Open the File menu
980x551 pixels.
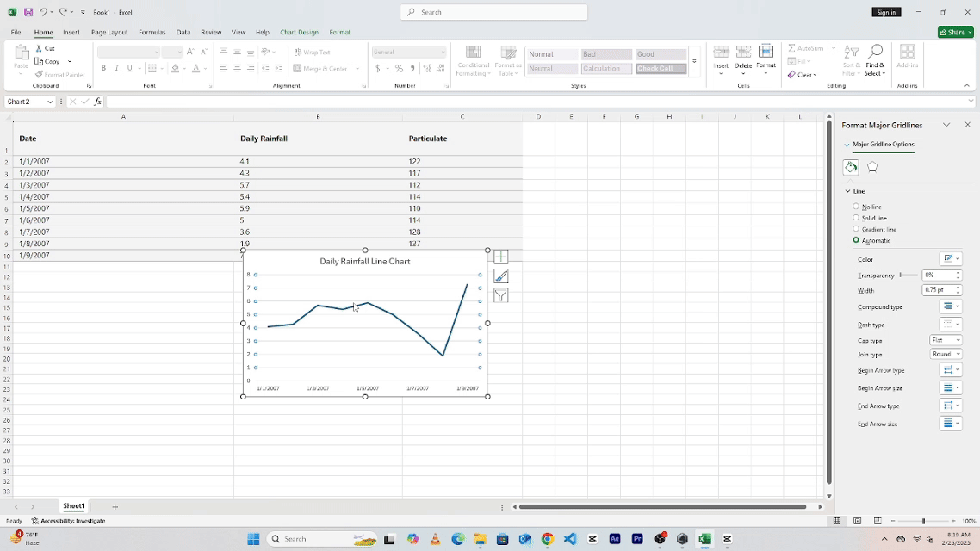point(16,32)
